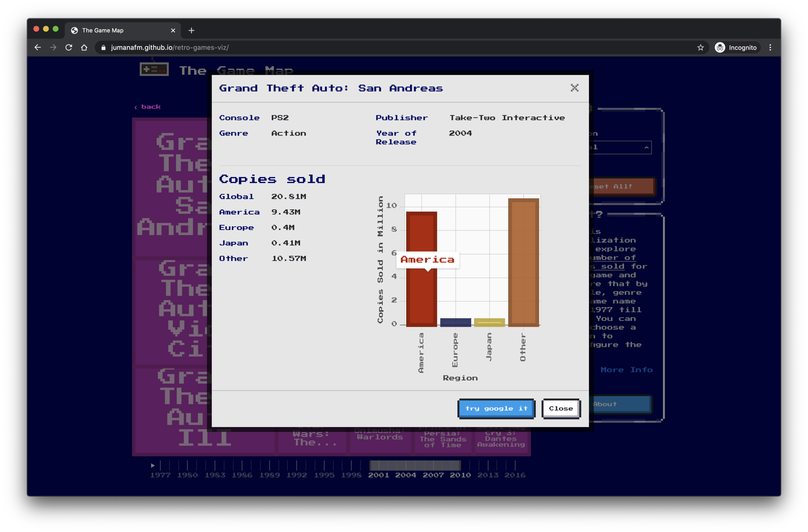Image resolution: width=808 pixels, height=532 pixels.
Task: Reload the page
Action: point(69,48)
